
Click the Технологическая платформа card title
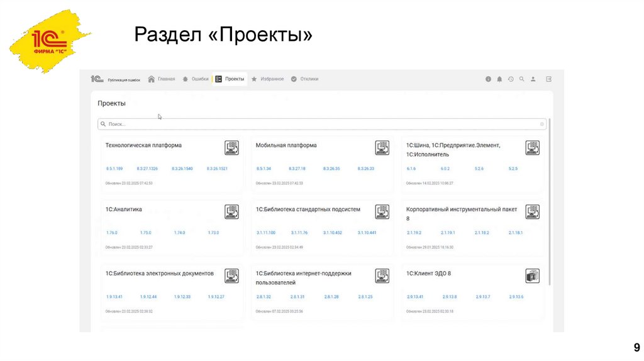(x=143, y=145)
